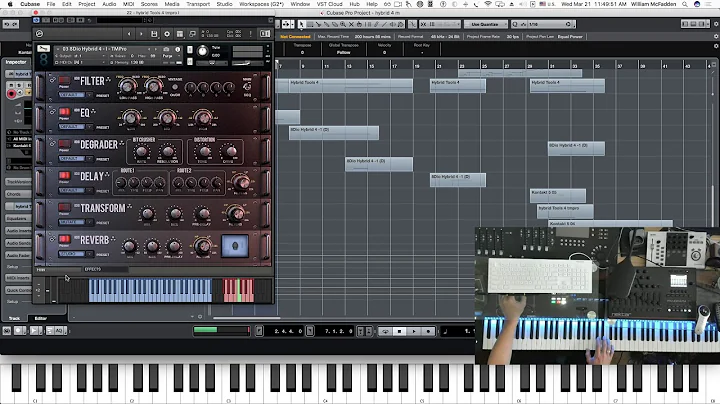Click FILTER module link icon

point(52,80)
